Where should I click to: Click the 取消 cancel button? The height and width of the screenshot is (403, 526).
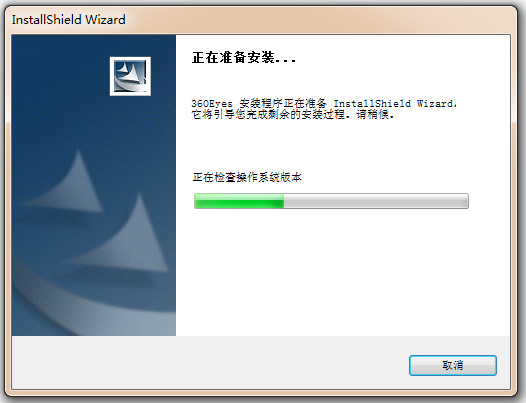[453, 365]
